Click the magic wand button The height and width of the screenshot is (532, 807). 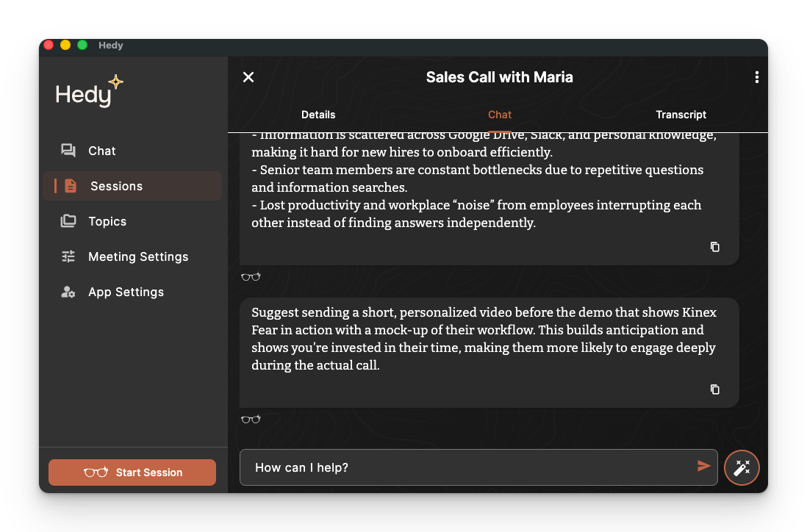pos(742,467)
